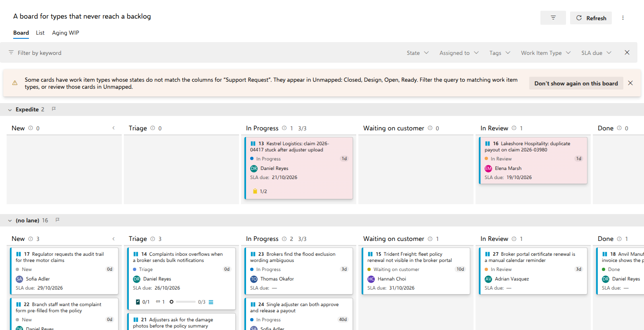Viewport: 644px width, 330px height.
Task: Click Thomas Okafor avatar on card 23
Action: (254, 279)
